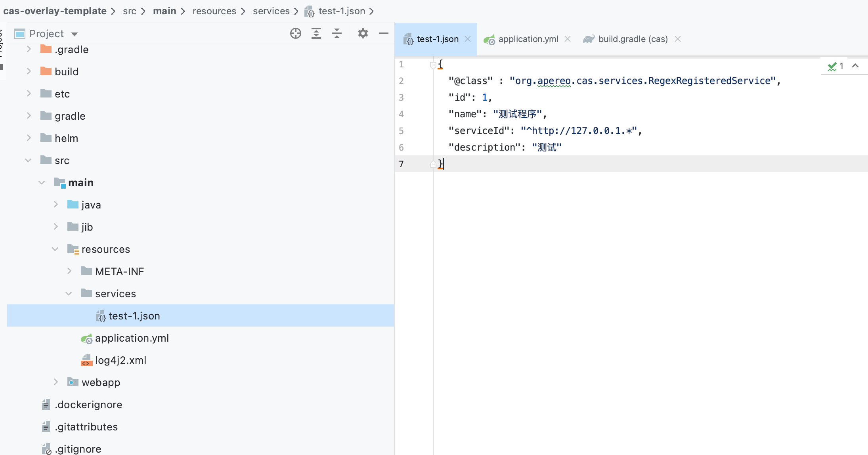Click the fold marker on line 1

click(x=433, y=65)
